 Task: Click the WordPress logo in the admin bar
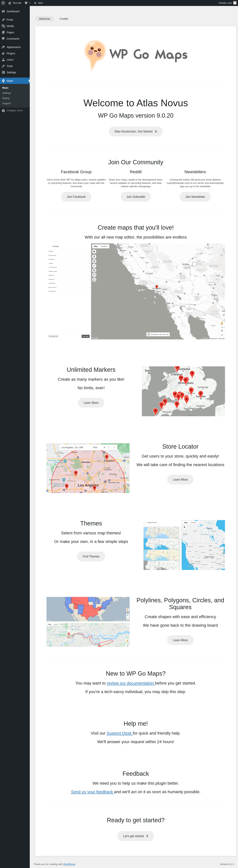tap(3, 3)
